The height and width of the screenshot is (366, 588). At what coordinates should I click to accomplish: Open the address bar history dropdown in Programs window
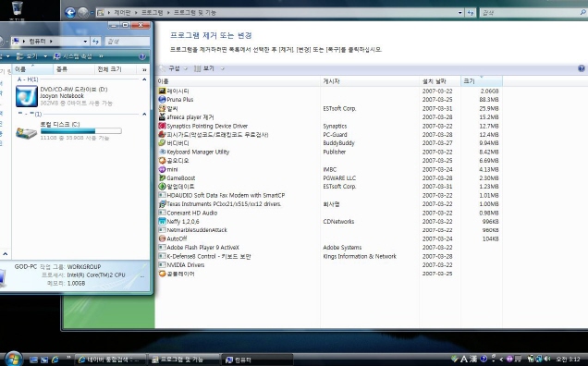460,12
